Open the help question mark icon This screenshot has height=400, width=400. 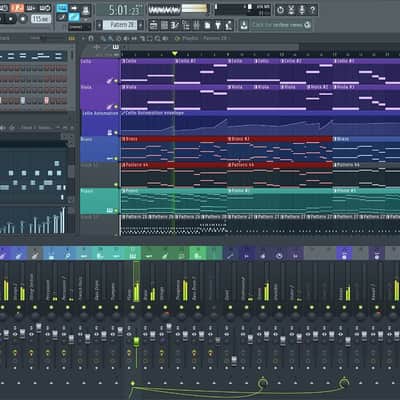312,10
